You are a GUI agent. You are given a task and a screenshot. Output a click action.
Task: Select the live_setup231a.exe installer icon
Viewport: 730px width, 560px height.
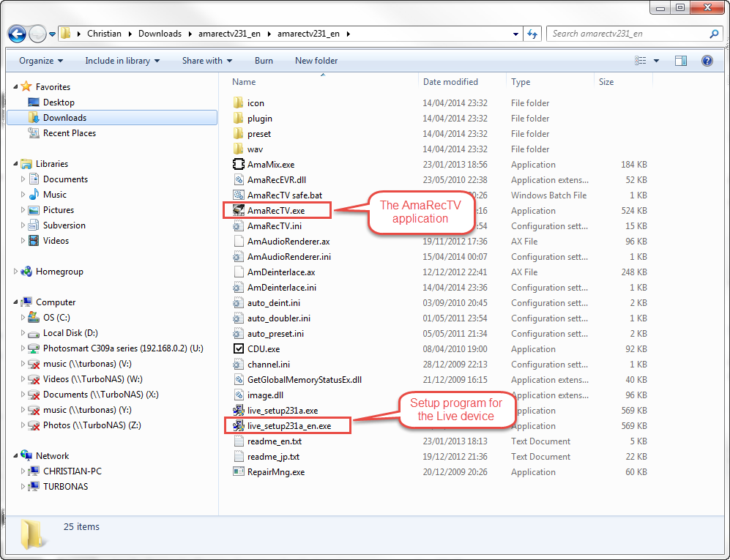pyautogui.click(x=239, y=410)
